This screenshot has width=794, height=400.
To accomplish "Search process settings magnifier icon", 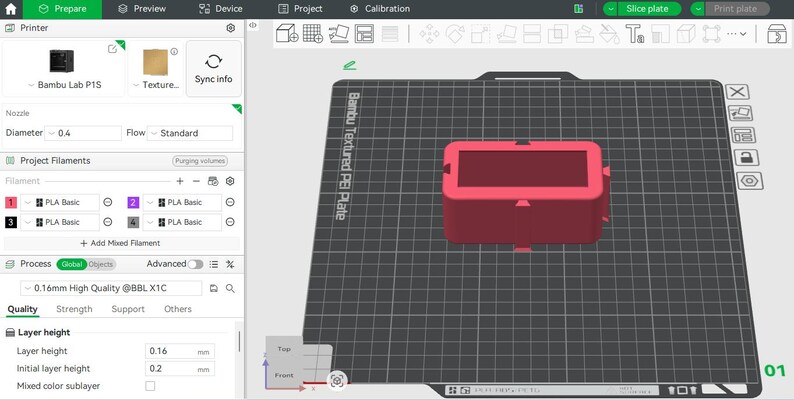I will coord(230,288).
